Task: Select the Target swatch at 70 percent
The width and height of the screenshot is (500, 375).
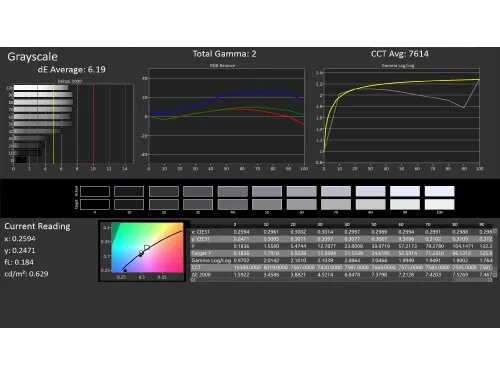Action: pos(336,204)
